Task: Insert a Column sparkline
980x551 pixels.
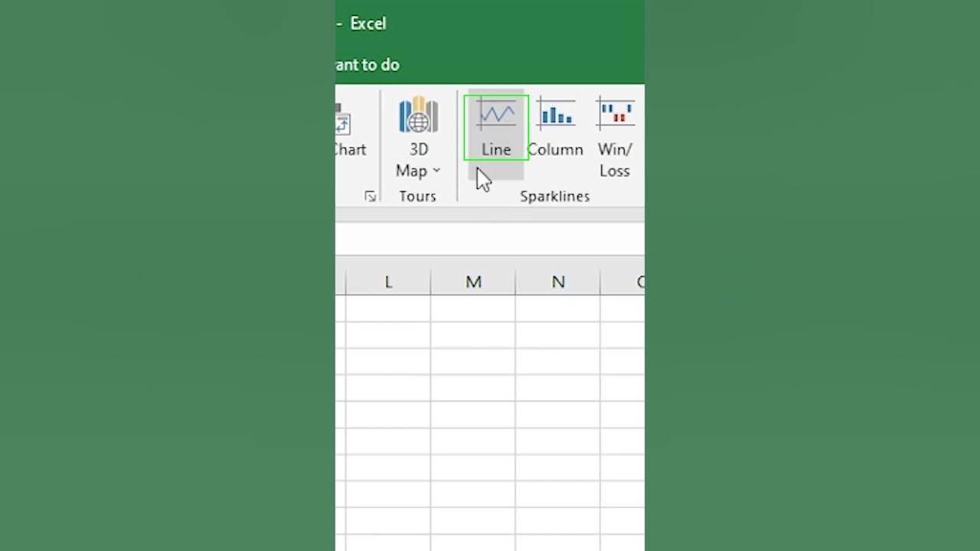Action: (555, 128)
